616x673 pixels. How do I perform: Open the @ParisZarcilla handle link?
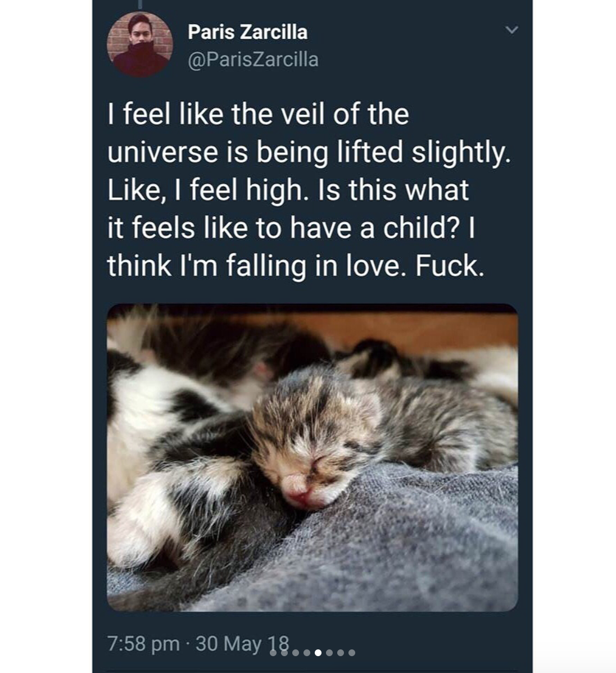(x=253, y=59)
